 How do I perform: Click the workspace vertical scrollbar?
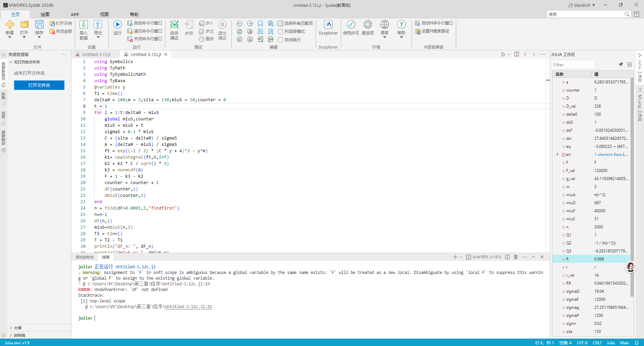(632, 187)
